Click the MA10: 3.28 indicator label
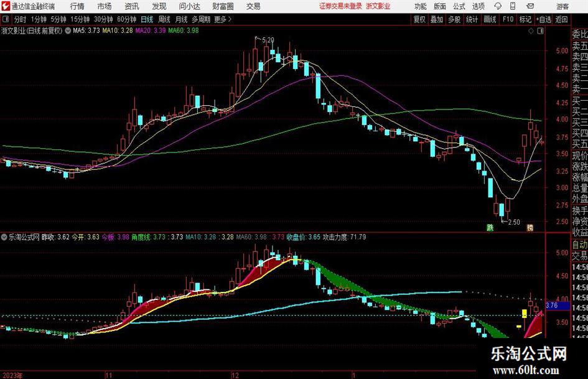Viewport: 588px width, 379px height. click(118, 30)
